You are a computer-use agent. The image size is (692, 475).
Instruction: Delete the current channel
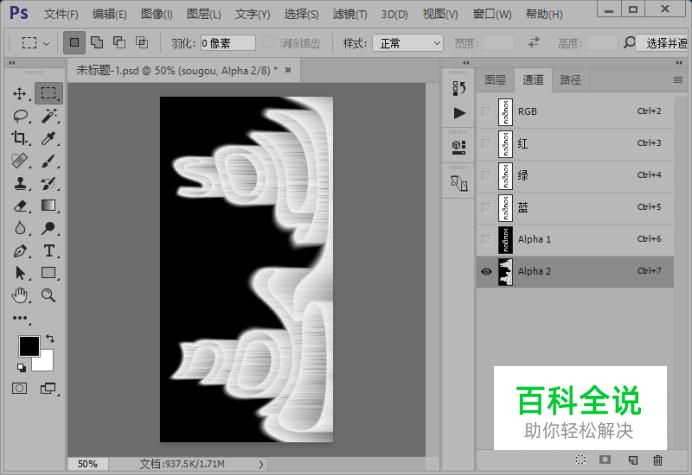tap(658, 460)
